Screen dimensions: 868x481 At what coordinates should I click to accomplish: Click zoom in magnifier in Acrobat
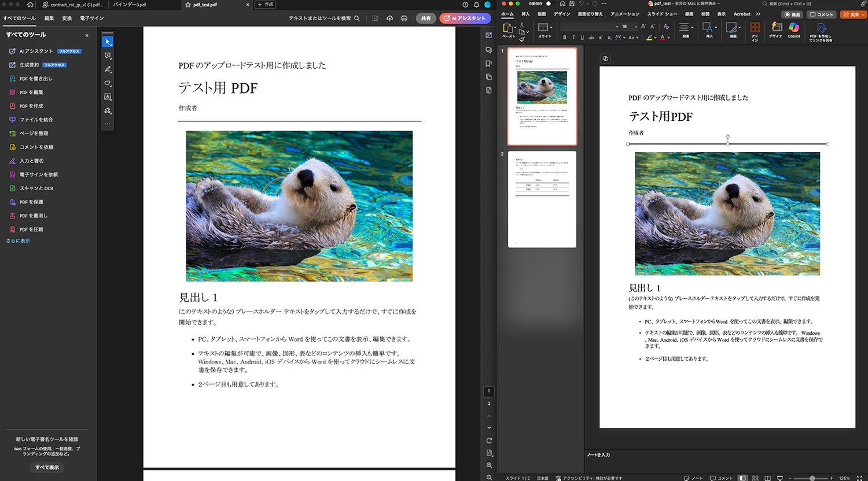tap(489, 465)
